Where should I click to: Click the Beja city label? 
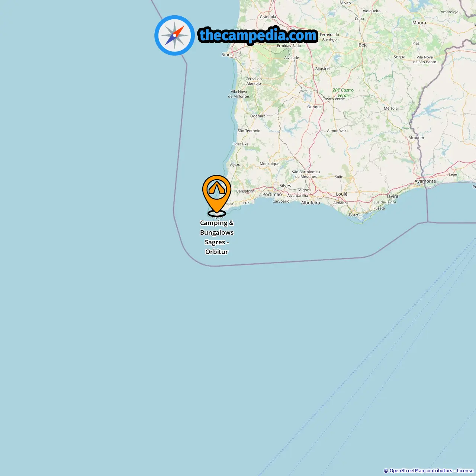click(363, 45)
